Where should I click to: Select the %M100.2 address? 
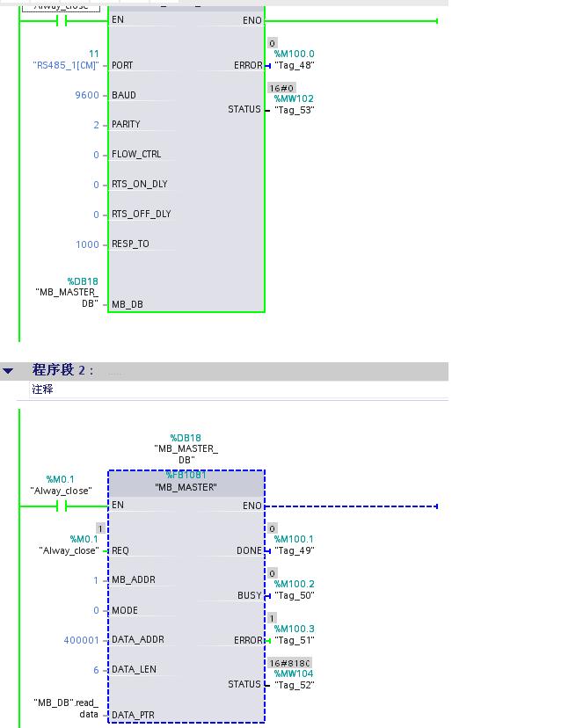(x=294, y=584)
